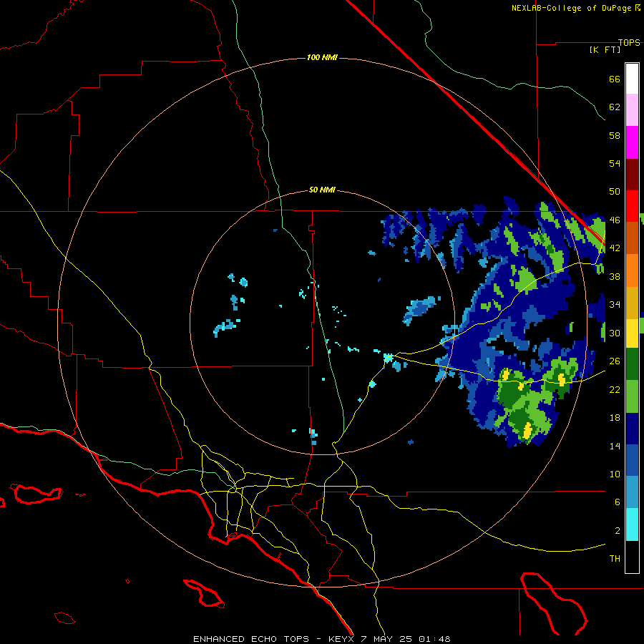Screen dimensions: 644x644
Task: Click the navy blue legend swatch
Action: tap(632, 429)
